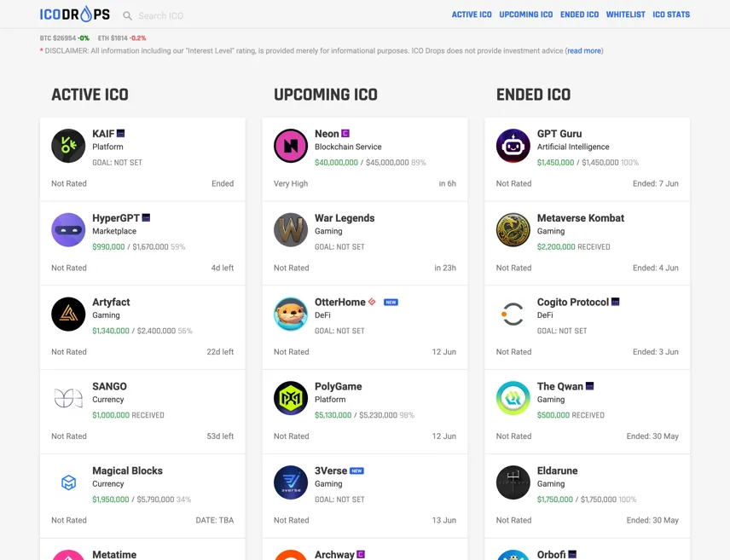Viewport: 730px width, 560px height.
Task: Click the BTC $26954 price ticker
Action: point(65,38)
